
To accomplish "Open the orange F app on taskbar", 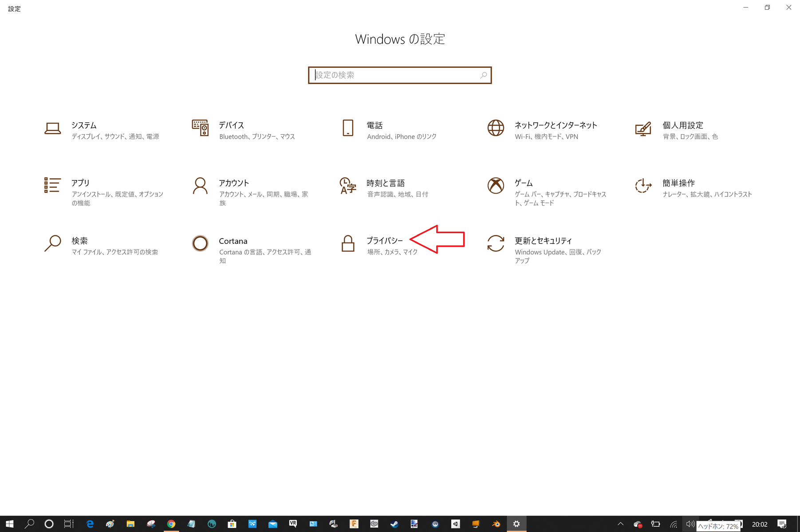I will click(354, 524).
